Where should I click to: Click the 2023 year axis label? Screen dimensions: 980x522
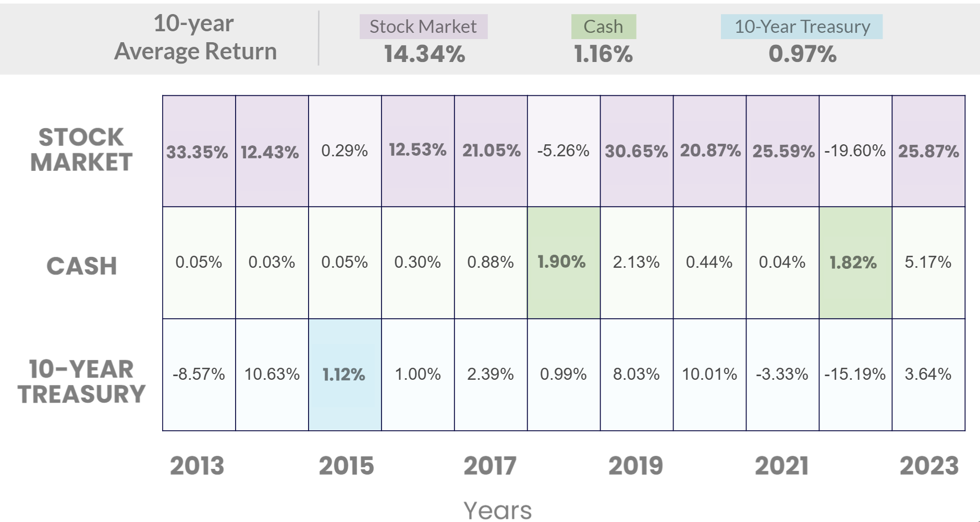coord(929,466)
